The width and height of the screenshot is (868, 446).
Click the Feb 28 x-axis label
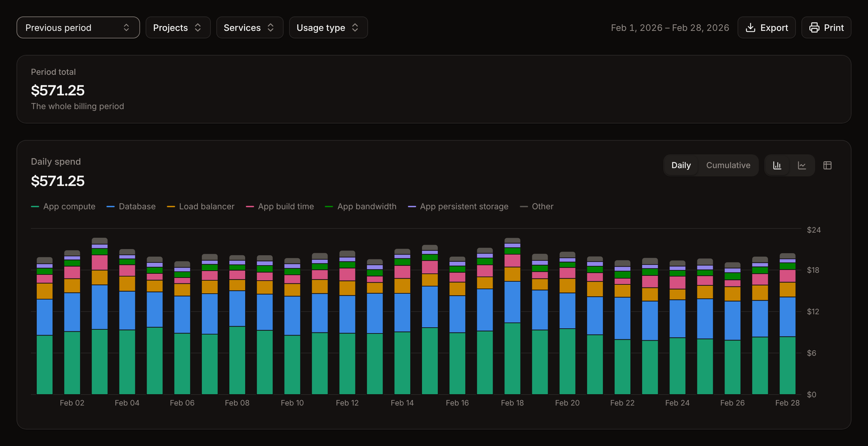pyautogui.click(x=787, y=403)
